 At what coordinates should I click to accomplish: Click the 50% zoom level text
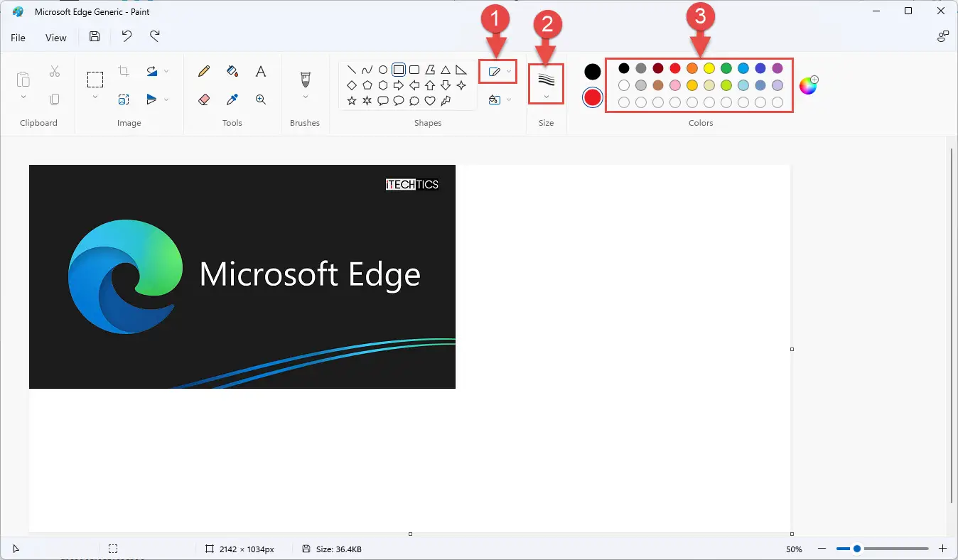(795, 549)
